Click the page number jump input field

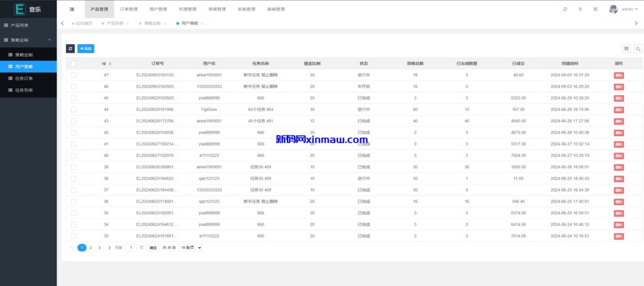[x=131, y=248]
